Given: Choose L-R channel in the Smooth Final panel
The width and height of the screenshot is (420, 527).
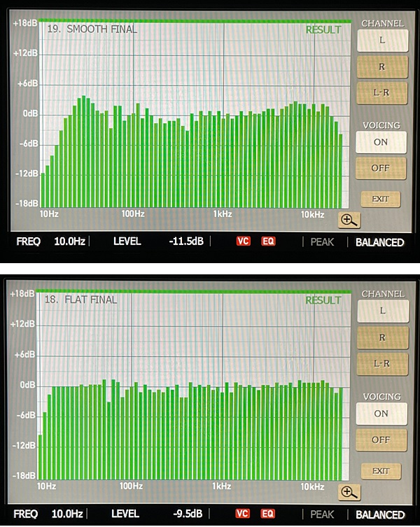Looking at the screenshot, I should 381,92.
